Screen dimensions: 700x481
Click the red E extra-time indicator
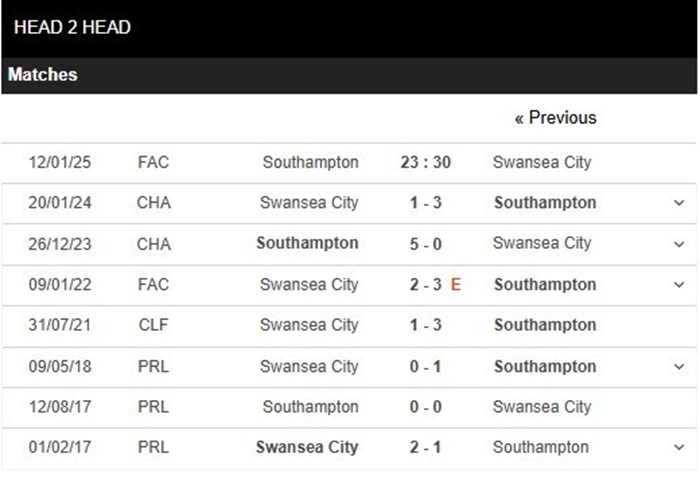coord(456,285)
